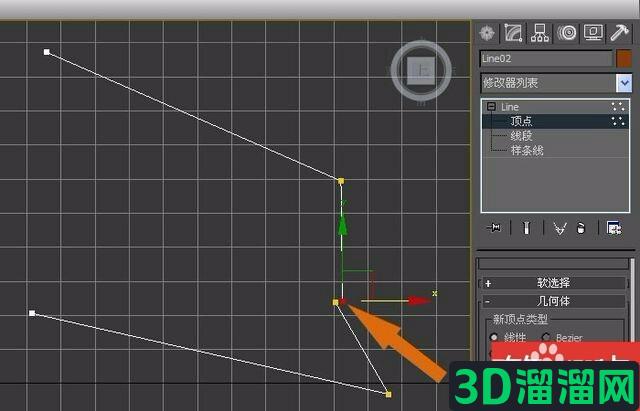
Task: Switch to the Modify panel tab
Action: tap(513, 33)
